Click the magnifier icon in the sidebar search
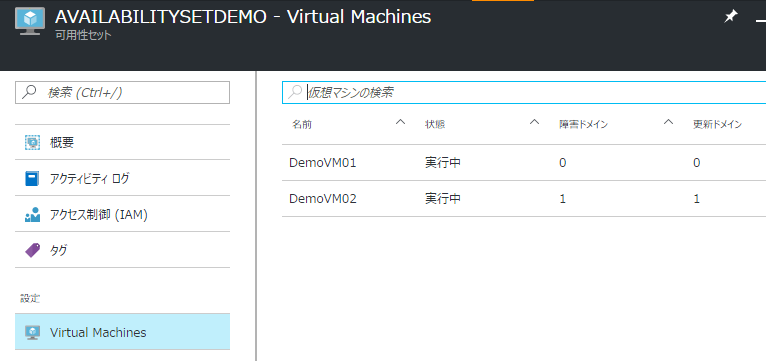Image resolution: width=766 pixels, height=361 pixels. tap(30, 92)
